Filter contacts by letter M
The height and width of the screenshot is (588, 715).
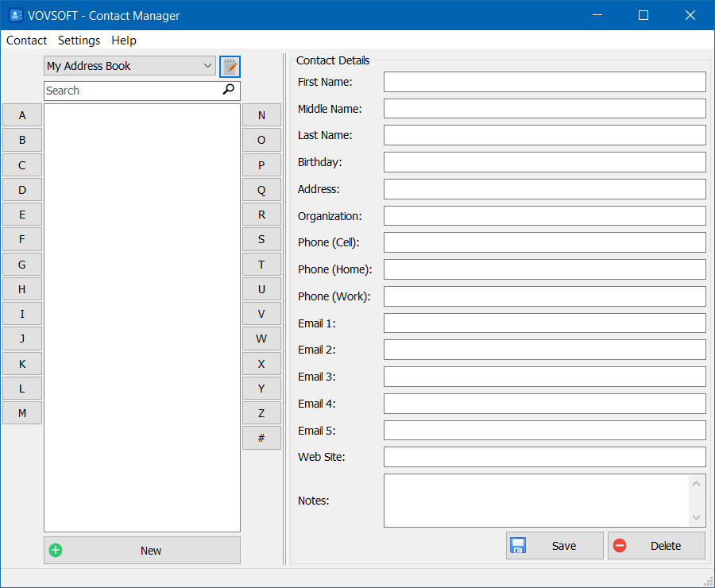[22, 413]
